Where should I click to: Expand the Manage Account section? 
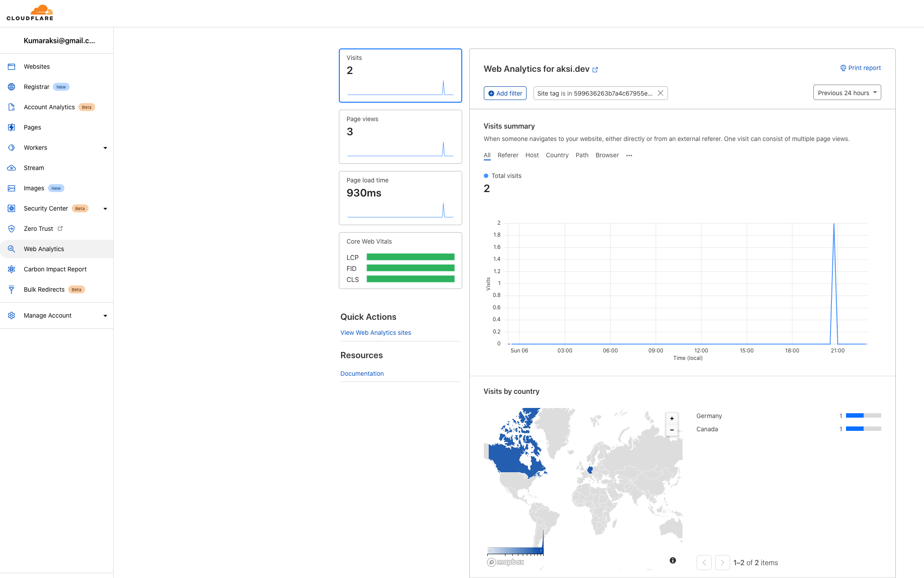[105, 315]
